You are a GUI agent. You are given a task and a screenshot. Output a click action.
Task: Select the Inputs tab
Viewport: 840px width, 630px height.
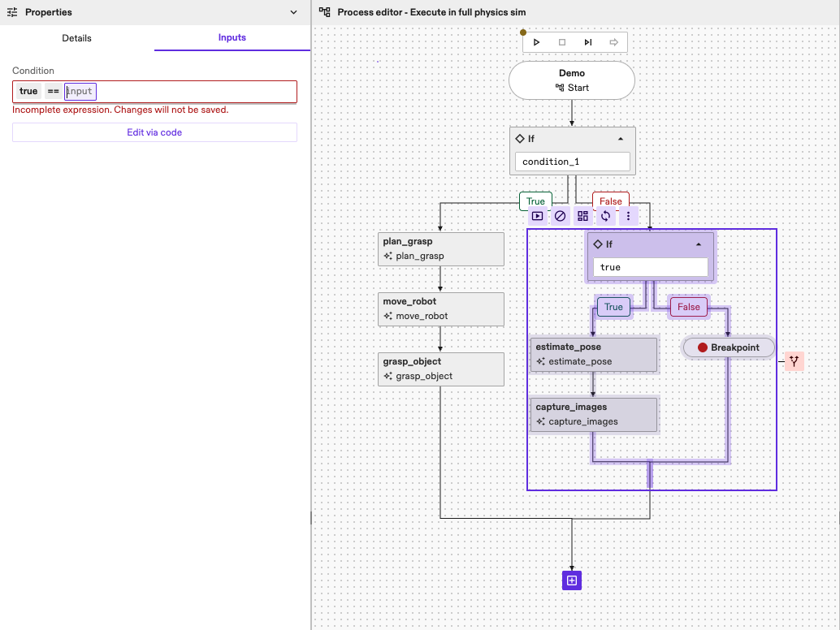point(232,38)
